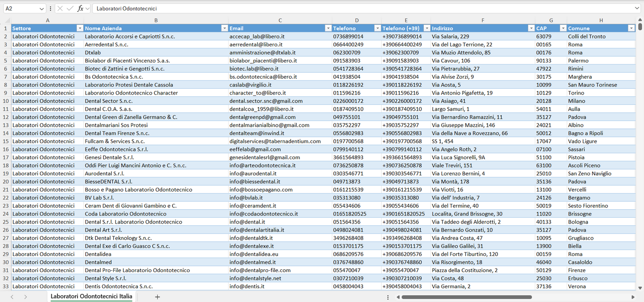Click the Enter checkmark icon in formula bar
The image size is (644, 302).
70,8
